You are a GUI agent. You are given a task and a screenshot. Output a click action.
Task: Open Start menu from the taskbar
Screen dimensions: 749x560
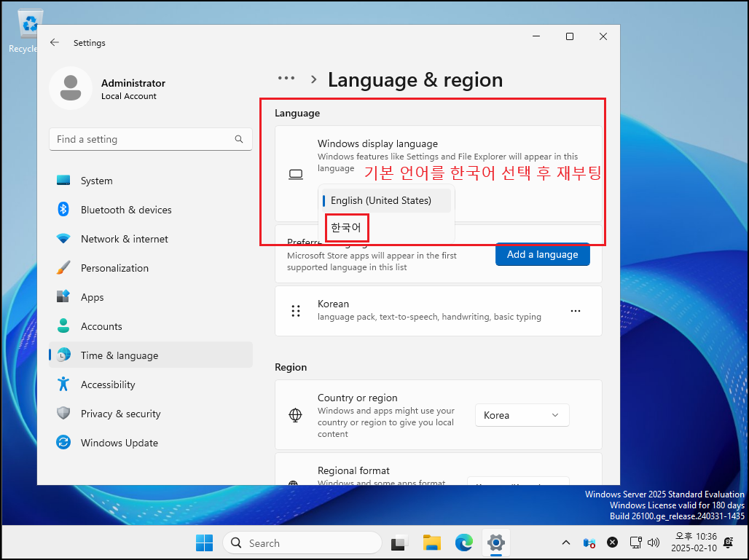[x=205, y=543]
